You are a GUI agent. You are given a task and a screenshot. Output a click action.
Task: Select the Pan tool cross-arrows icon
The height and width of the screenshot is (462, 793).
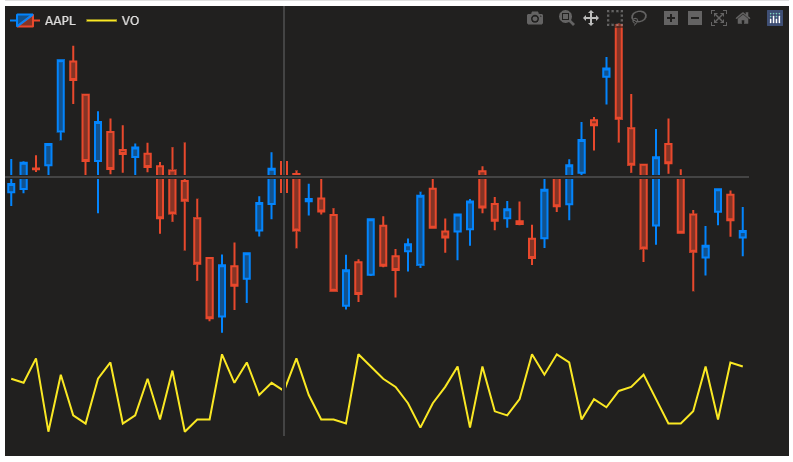coord(591,19)
